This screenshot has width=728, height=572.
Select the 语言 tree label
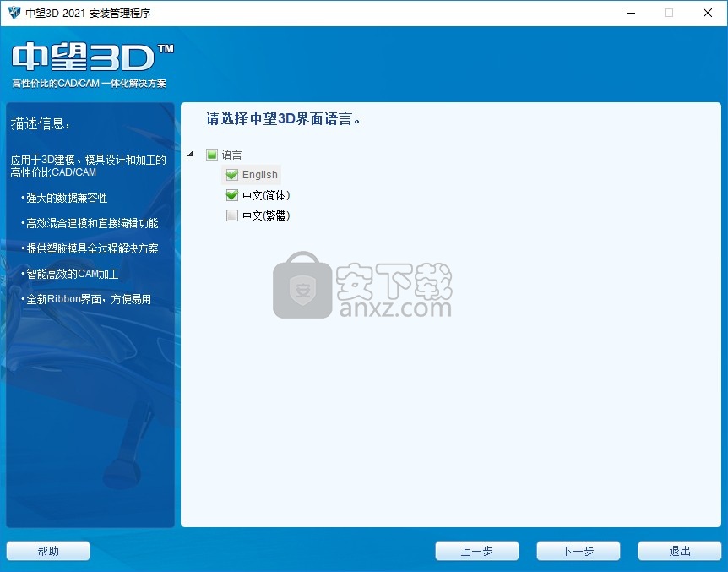click(231, 155)
